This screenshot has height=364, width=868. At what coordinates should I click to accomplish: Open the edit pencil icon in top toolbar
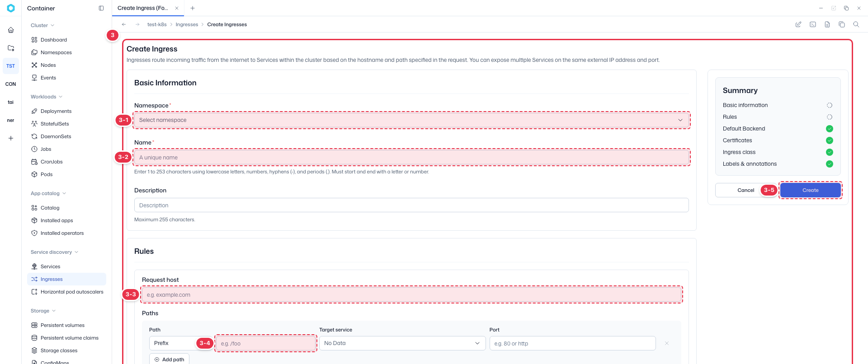click(798, 24)
